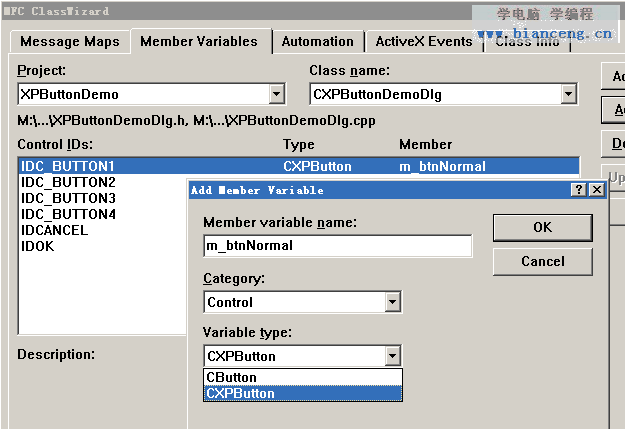Click the help question mark icon

[579, 190]
